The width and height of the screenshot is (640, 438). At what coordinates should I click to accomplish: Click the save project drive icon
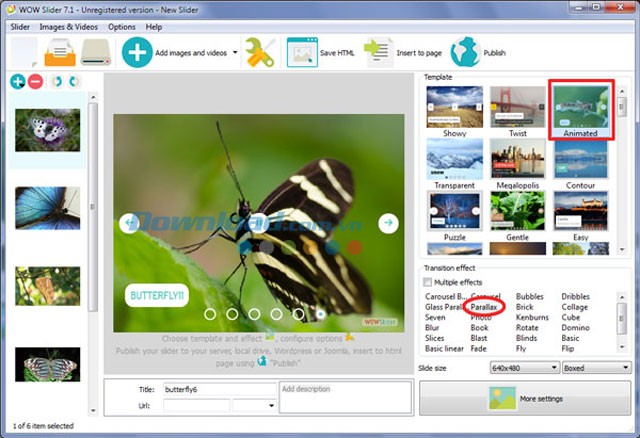pyautogui.click(x=96, y=52)
